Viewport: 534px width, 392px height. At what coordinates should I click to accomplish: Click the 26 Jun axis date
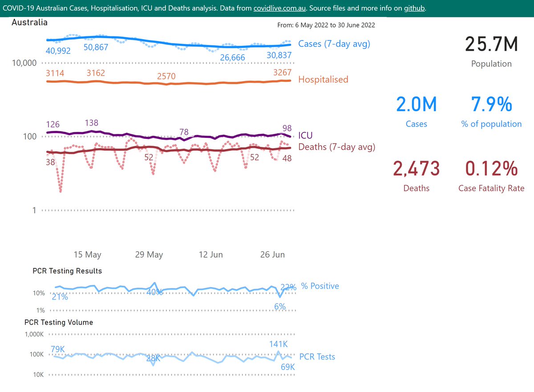[x=272, y=255]
